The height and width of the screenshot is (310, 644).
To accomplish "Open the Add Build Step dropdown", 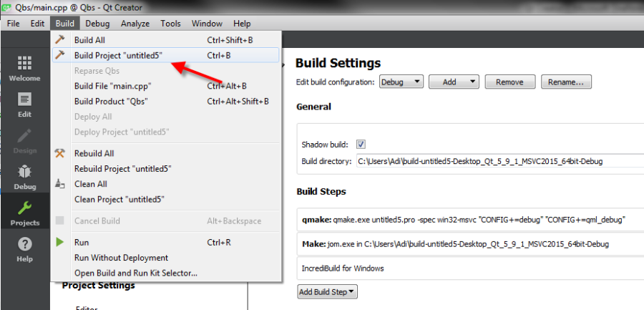I will [328, 291].
